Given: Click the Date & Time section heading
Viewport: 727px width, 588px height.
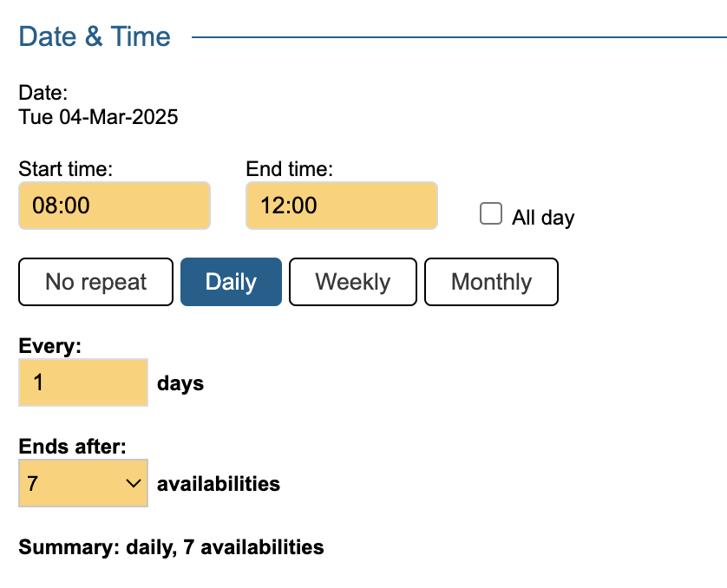Looking at the screenshot, I should coord(95,37).
